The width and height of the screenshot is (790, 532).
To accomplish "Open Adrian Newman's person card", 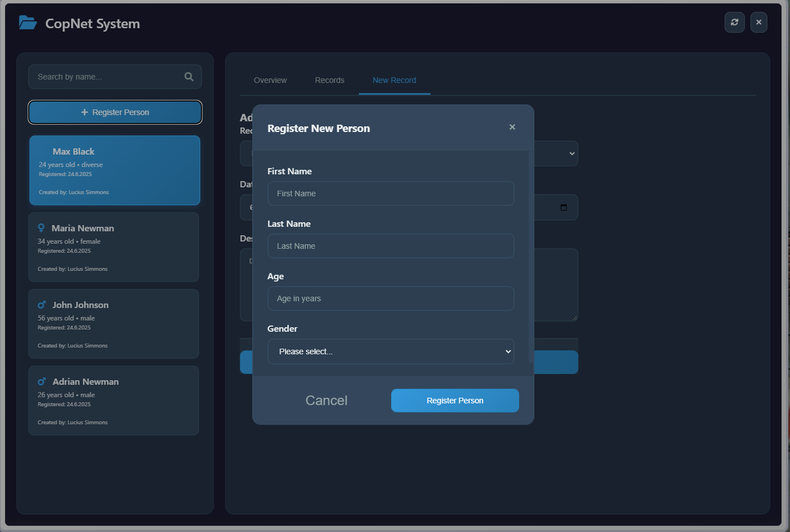I will [x=114, y=401].
